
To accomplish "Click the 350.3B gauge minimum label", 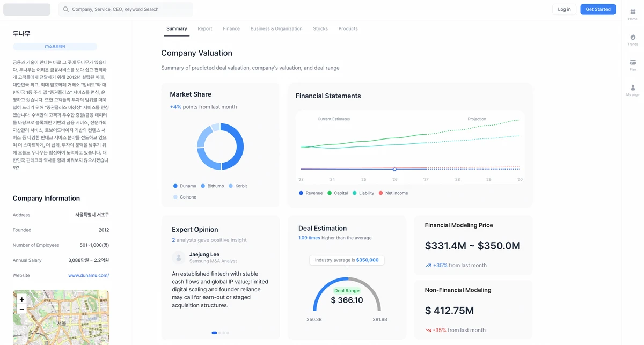I will [x=314, y=319].
